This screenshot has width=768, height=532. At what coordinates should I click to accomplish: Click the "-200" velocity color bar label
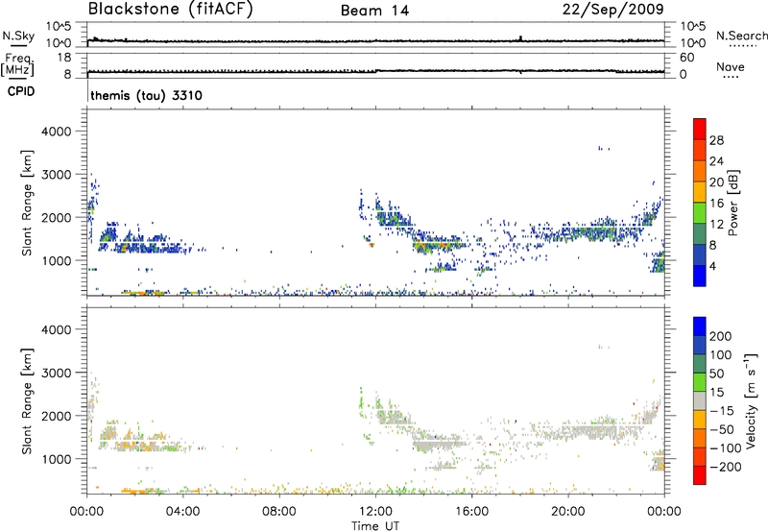[x=726, y=467]
